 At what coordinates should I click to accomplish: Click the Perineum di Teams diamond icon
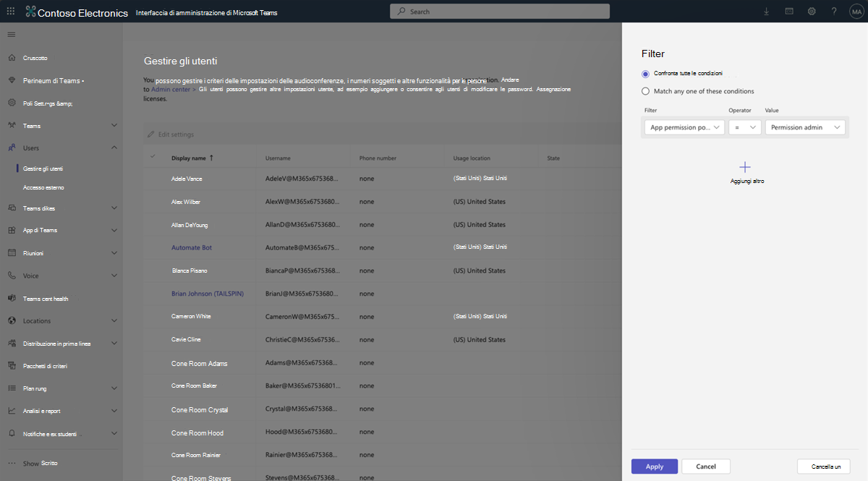(12, 80)
